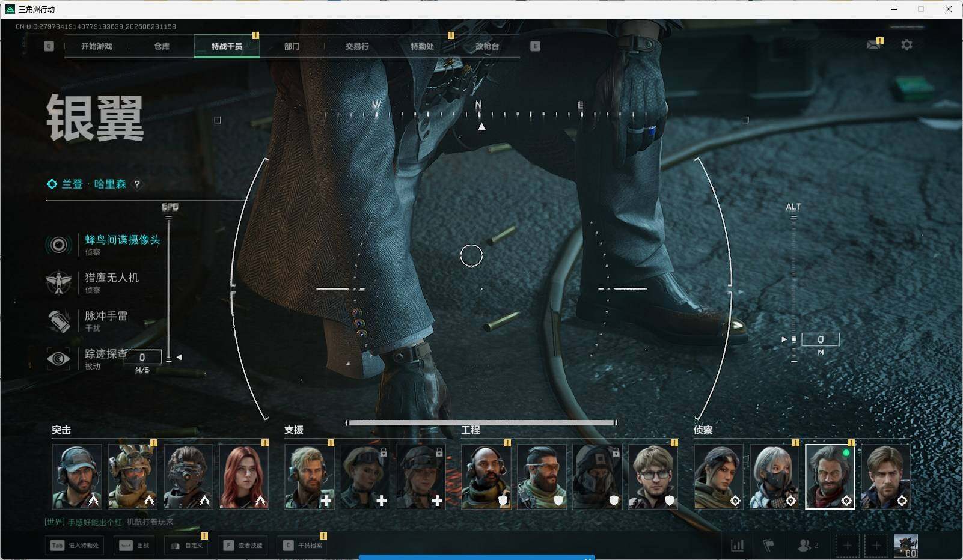This screenshot has height=560, width=963.
Task: Open the 干员档案 operator profile button
Action: 302,546
